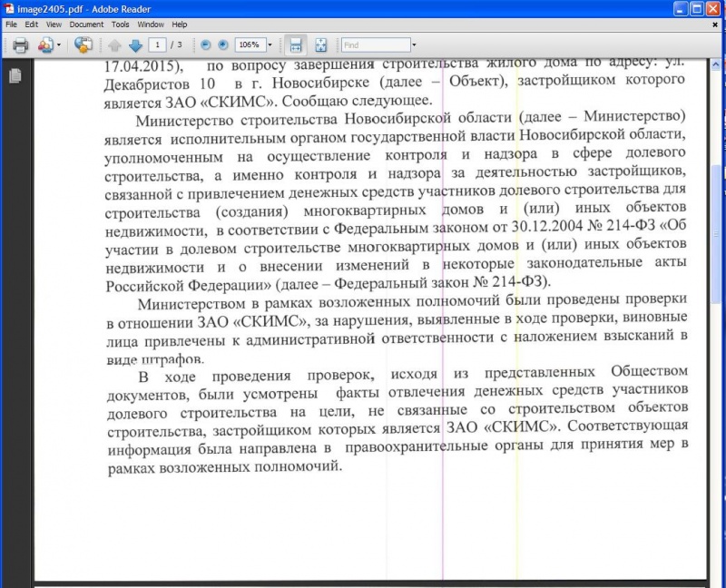Open the File menu
This screenshot has width=726, height=588.
11,24
